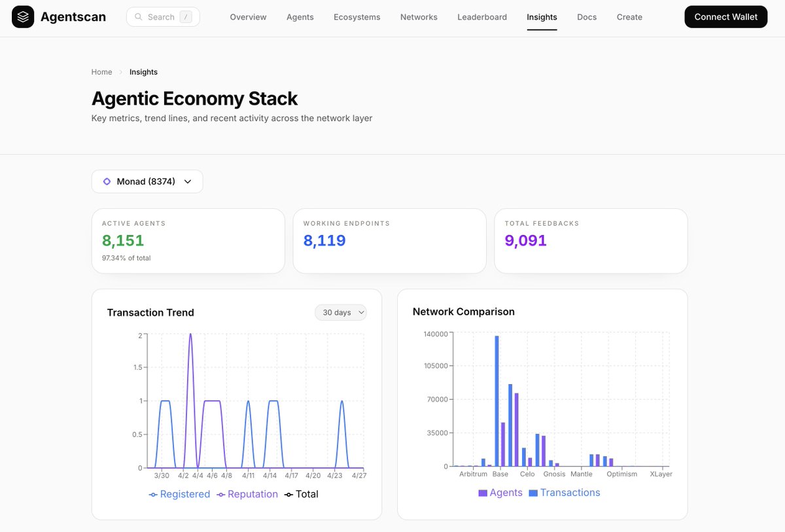This screenshot has width=785, height=532.
Task: Go to the Overview nav item
Action: coord(248,17)
